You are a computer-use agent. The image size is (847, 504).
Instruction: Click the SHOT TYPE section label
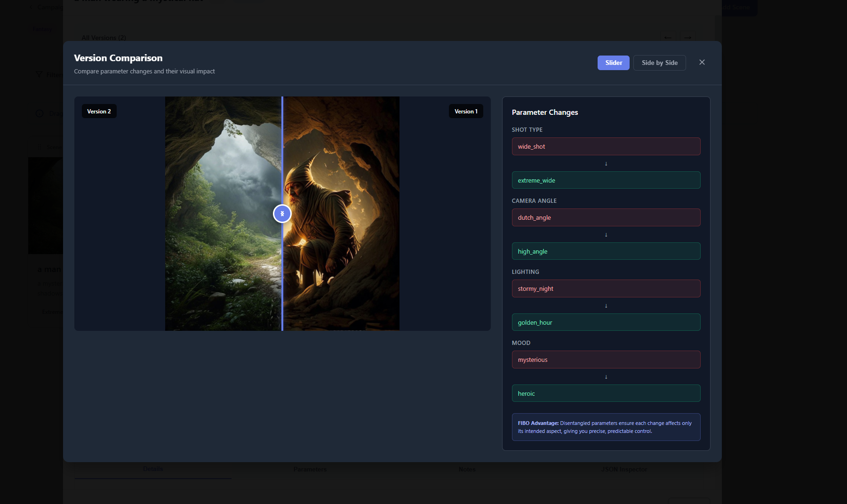[x=527, y=129]
